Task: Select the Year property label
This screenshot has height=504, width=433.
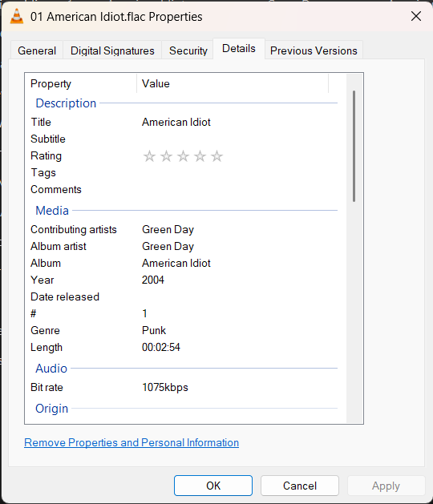Action: [42, 280]
